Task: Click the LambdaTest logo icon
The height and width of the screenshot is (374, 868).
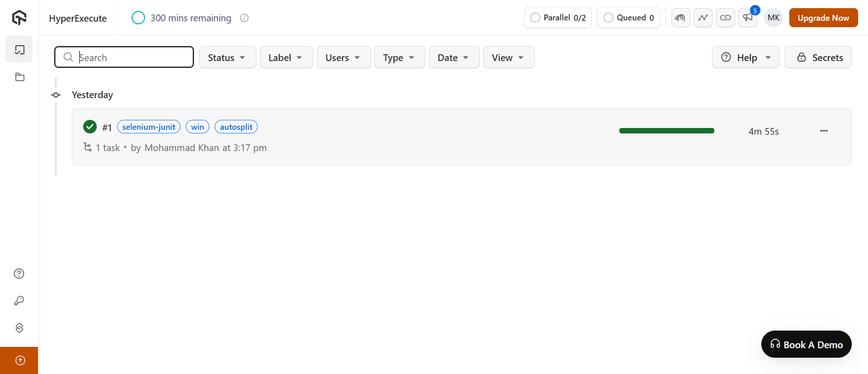Action: click(x=19, y=18)
